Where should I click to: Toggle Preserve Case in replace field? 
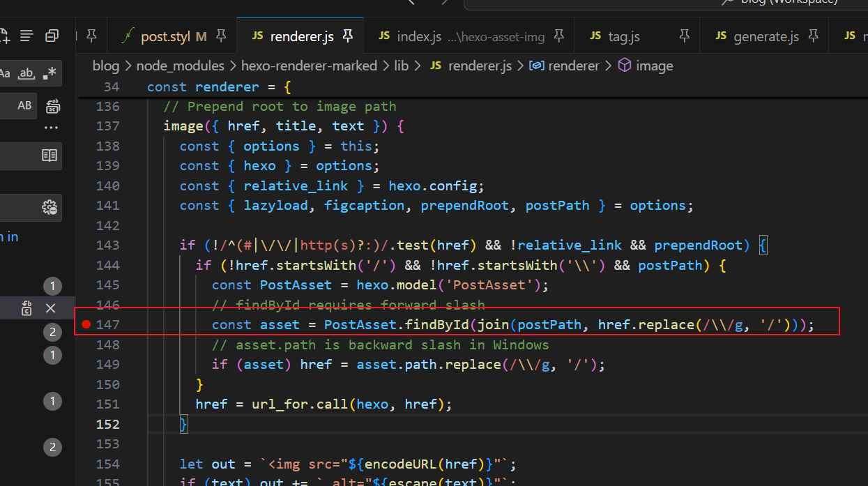click(x=24, y=106)
